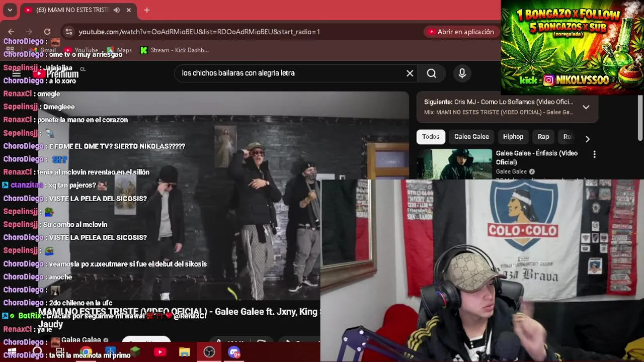Start voice search with the microphone
Screen dimensions: 644x362
(x=462, y=73)
